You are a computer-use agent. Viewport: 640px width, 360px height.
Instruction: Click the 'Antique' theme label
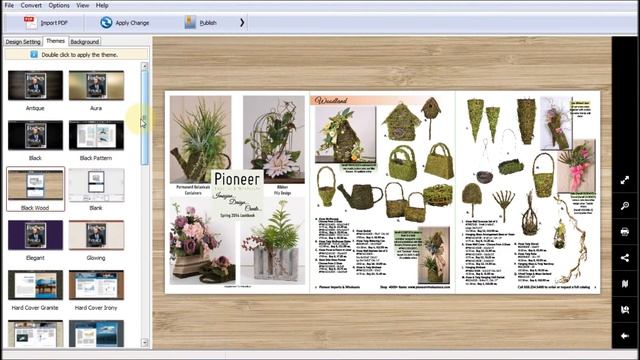(35, 108)
